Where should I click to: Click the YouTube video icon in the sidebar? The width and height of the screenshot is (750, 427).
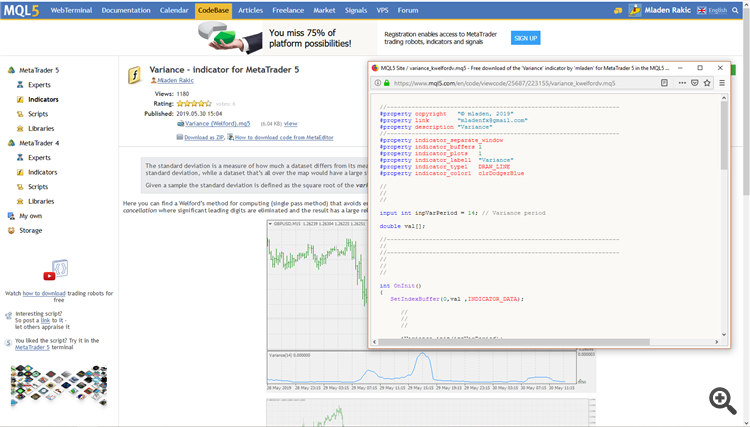point(56,270)
